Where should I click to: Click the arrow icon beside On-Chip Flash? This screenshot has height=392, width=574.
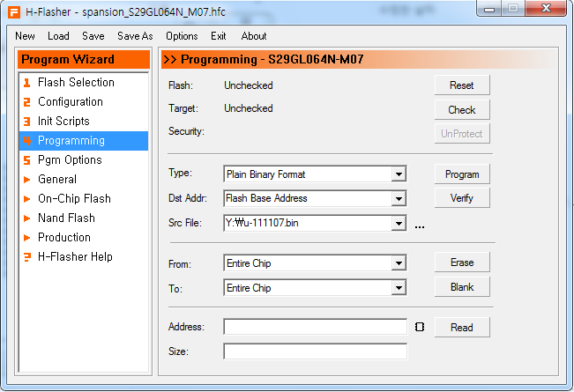[26, 199]
